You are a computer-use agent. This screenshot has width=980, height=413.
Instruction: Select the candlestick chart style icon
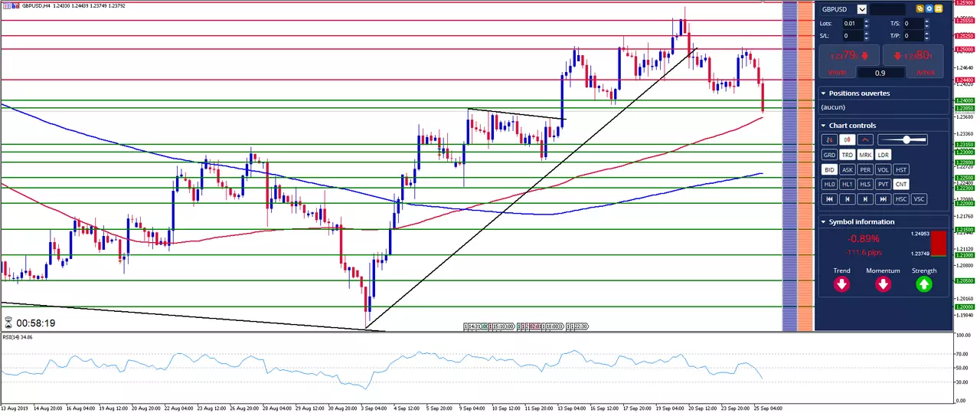(848, 139)
